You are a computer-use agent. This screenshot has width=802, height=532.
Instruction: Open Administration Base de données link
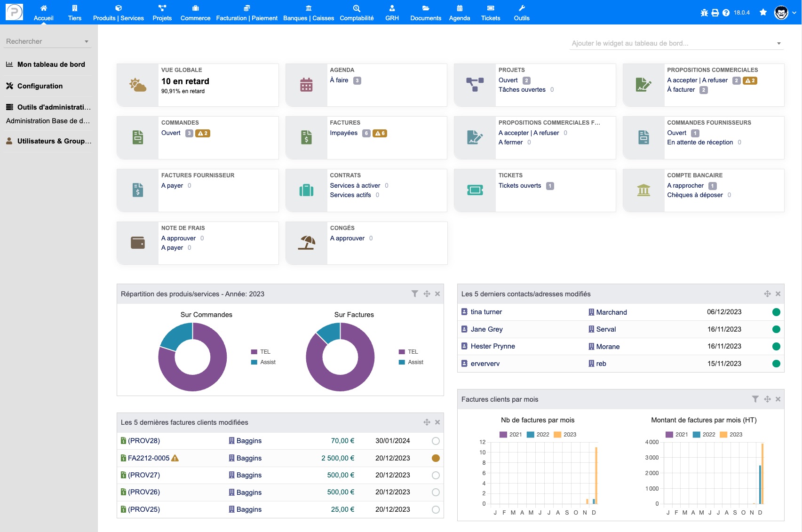tap(48, 121)
